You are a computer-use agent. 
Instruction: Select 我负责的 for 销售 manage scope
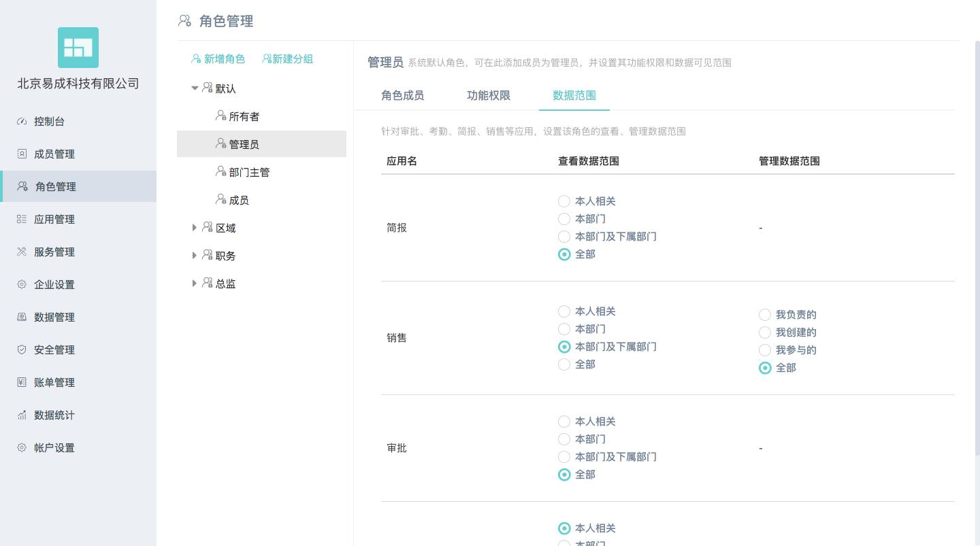click(765, 315)
